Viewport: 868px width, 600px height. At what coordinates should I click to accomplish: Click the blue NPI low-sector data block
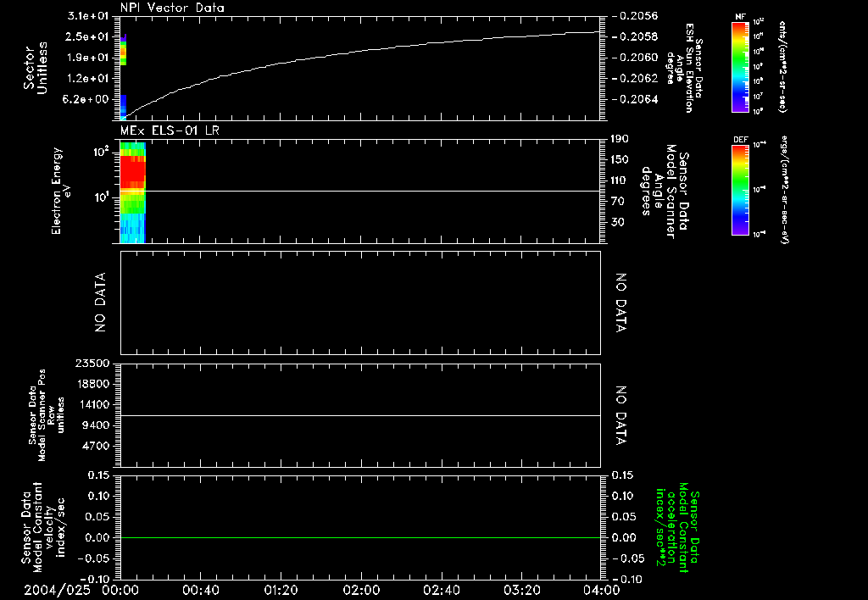(x=124, y=108)
